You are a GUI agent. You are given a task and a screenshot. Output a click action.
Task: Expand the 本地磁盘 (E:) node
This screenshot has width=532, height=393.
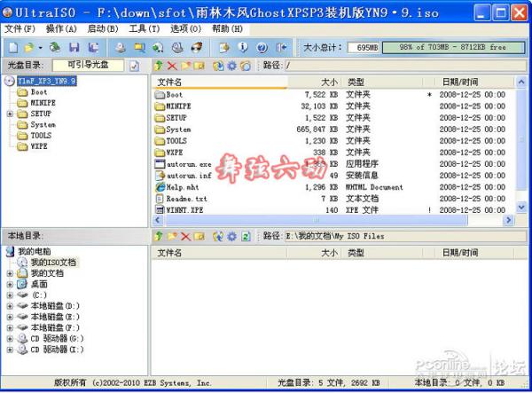[x=10, y=317]
